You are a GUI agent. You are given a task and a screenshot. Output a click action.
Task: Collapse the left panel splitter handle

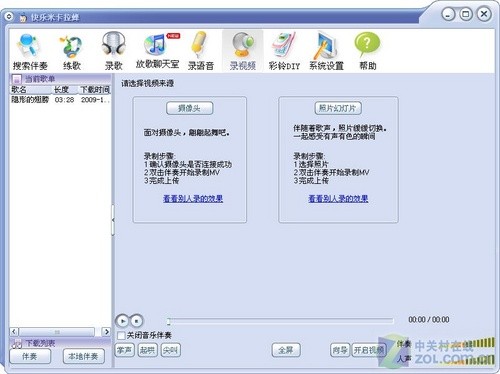(113, 220)
